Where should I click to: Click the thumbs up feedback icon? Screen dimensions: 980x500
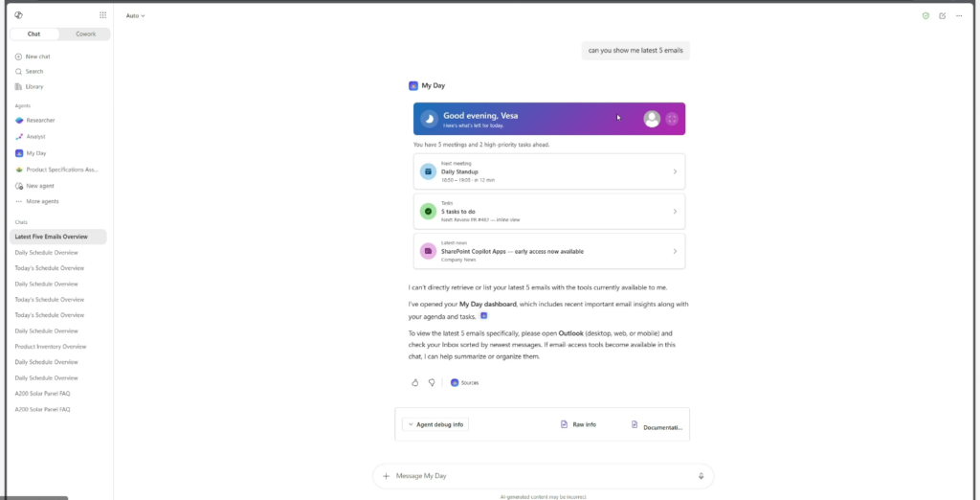coord(415,382)
